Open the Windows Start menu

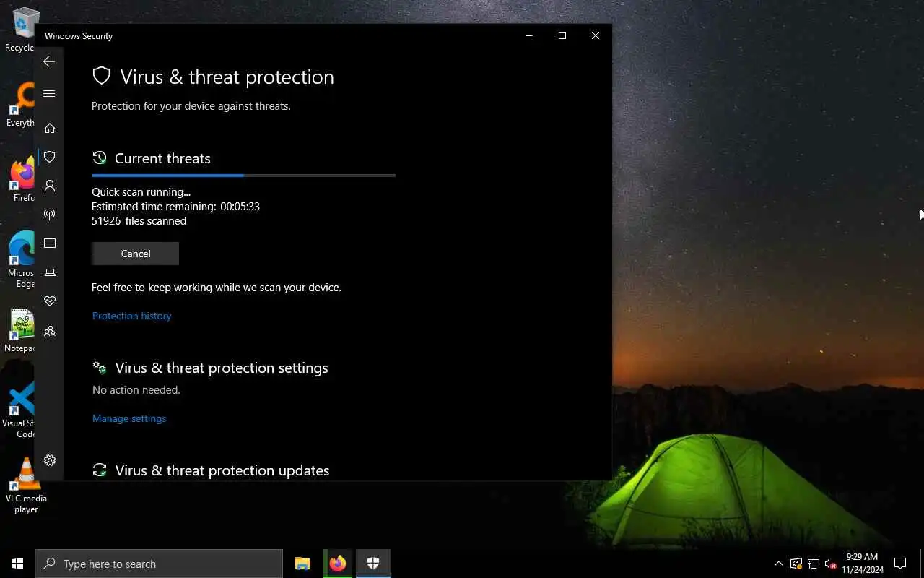[x=17, y=564]
